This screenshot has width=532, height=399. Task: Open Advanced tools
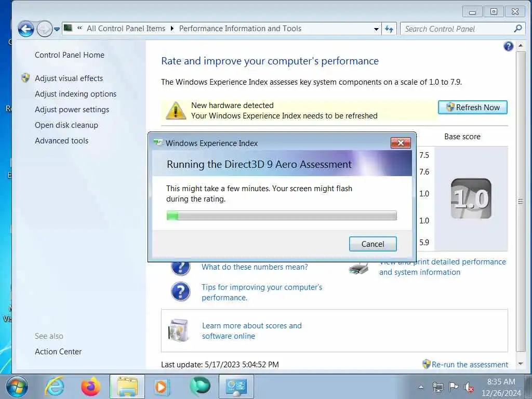pos(61,141)
